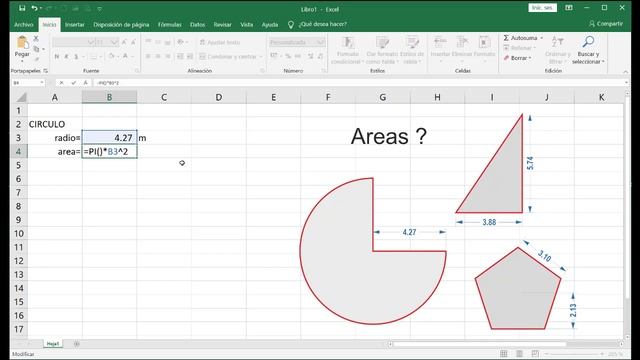
Task: Click the Cut scissors icon
Action: [36, 38]
